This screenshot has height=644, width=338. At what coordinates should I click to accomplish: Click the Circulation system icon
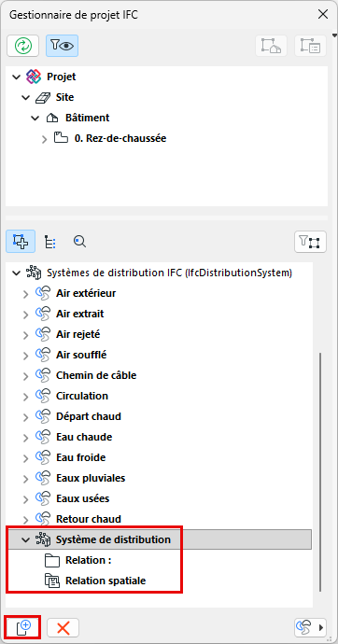(43, 396)
